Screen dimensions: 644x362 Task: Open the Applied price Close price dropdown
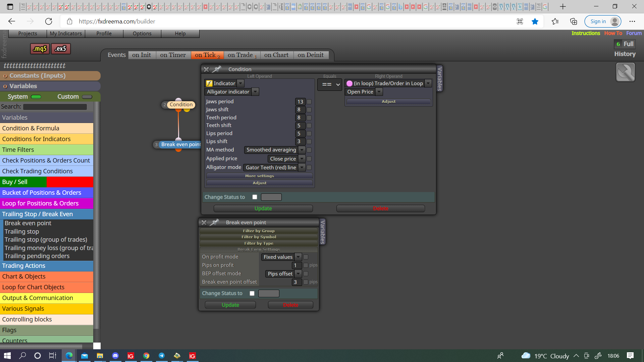(x=302, y=159)
